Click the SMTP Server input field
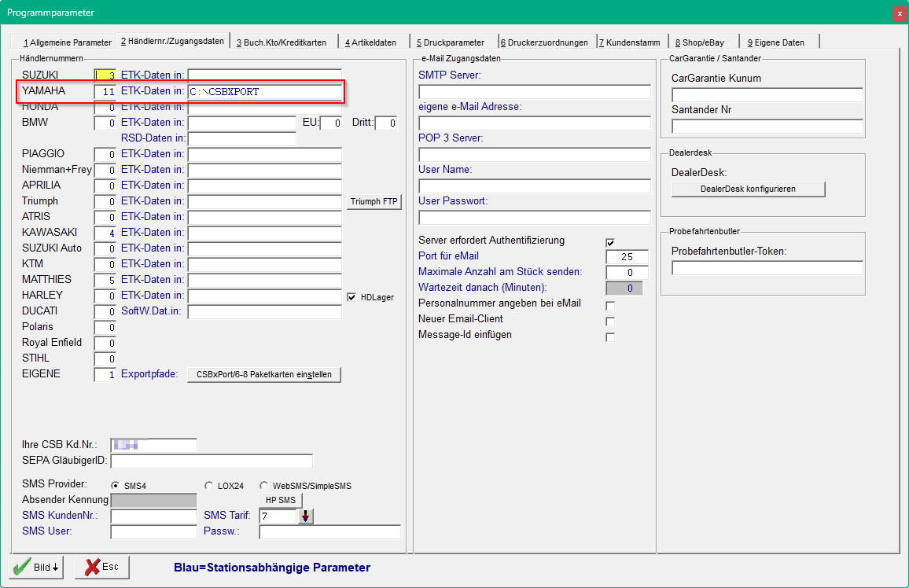909x588 pixels. pyautogui.click(x=535, y=91)
